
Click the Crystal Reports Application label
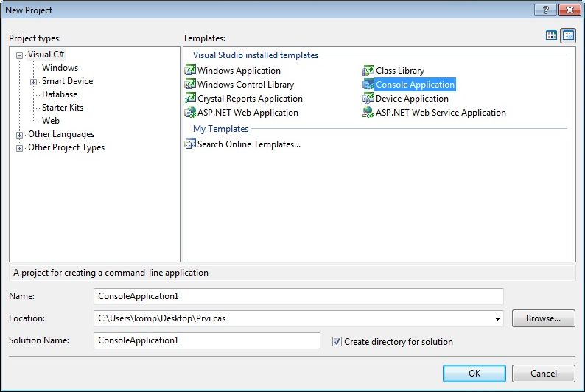point(250,99)
